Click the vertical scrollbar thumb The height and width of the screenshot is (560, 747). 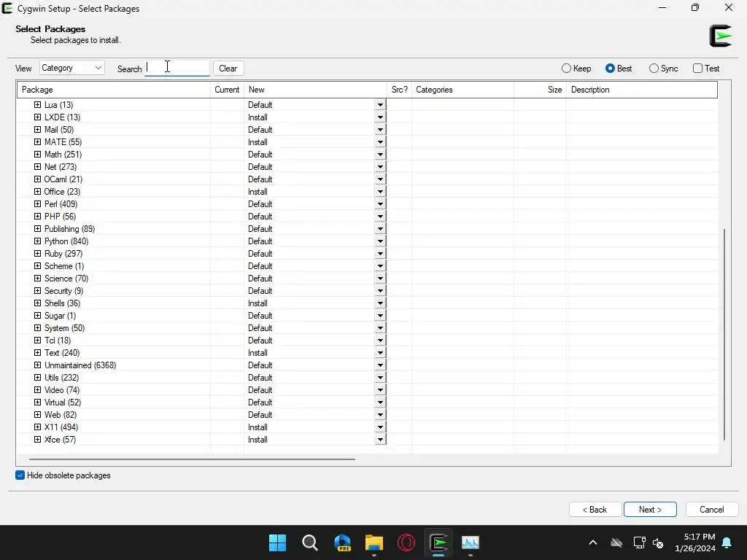tap(724, 334)
